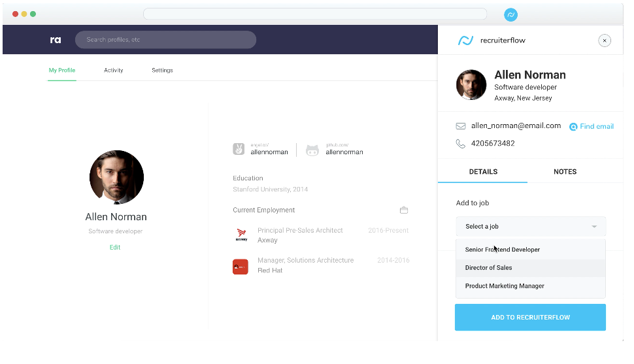Open the Select a job dropdown
This screenshot has width=634, height=364.
pyautogui.click(x=531, y=227)
